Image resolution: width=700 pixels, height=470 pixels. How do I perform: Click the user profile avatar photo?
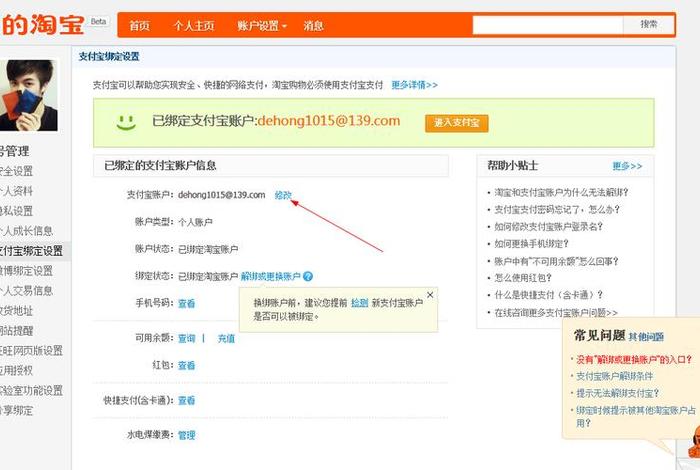click(29, 95)
